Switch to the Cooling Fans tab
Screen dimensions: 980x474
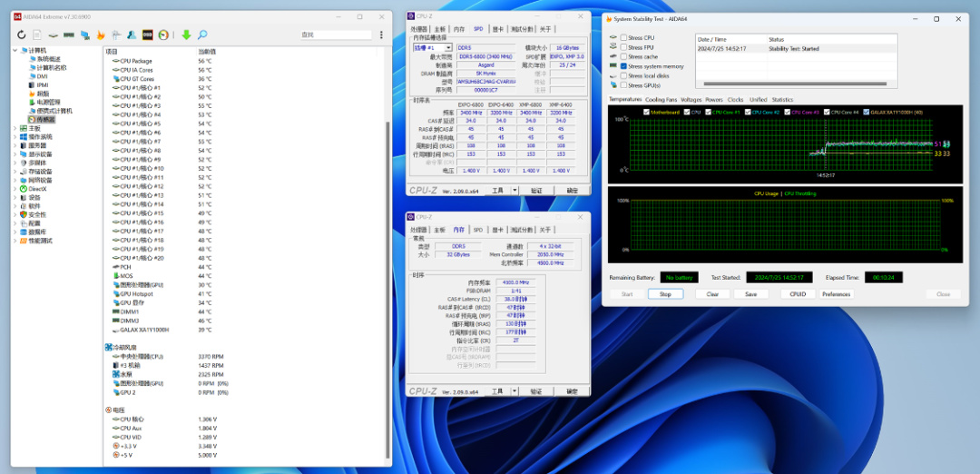pyautogui.click(x=661, y=100)
